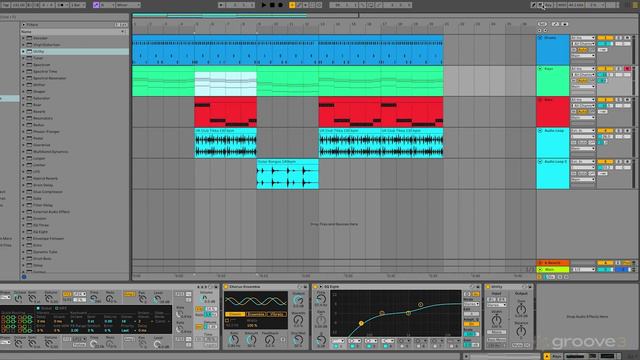Select Envelope Follower in the browser
Viewport: 640px width, 360px height.
click(75, 238)
